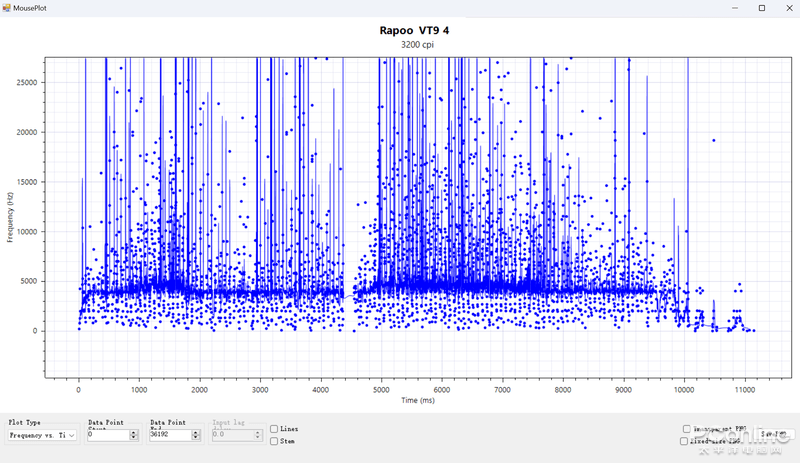Decrease Data Point Start with down arrow
The image size is (800, 463).
coord(134,438)
